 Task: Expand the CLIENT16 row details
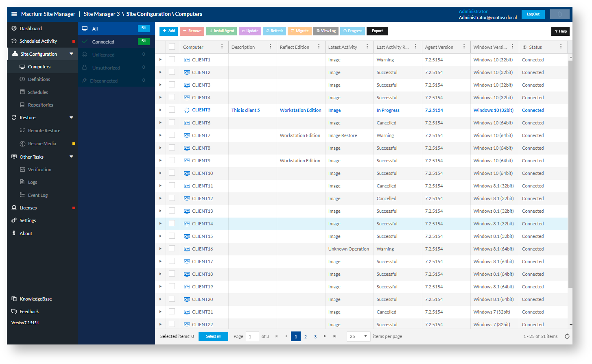pos(160,249)
